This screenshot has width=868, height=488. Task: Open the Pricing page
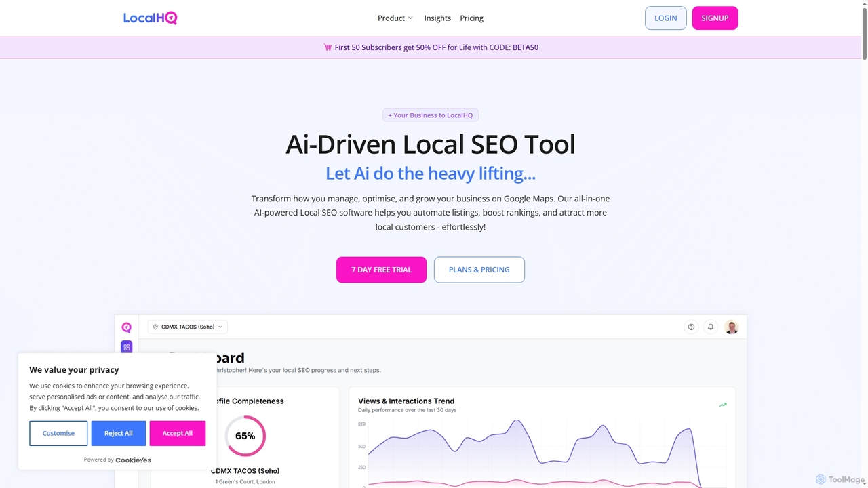coord(471,18)
